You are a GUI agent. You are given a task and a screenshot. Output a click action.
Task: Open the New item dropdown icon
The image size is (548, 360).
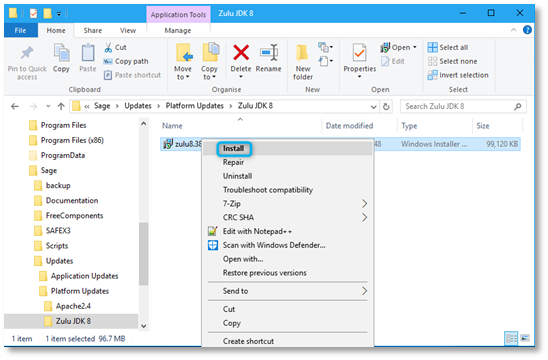325,47
